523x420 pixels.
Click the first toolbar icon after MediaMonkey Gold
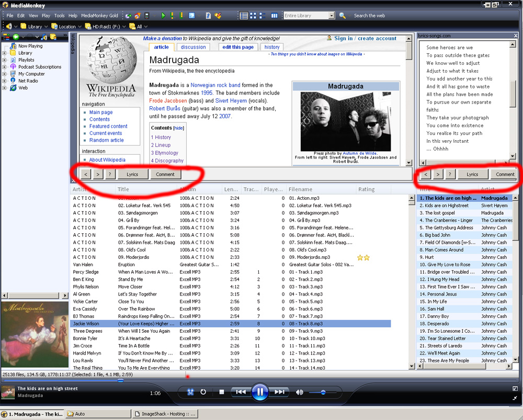click(129, 15)
